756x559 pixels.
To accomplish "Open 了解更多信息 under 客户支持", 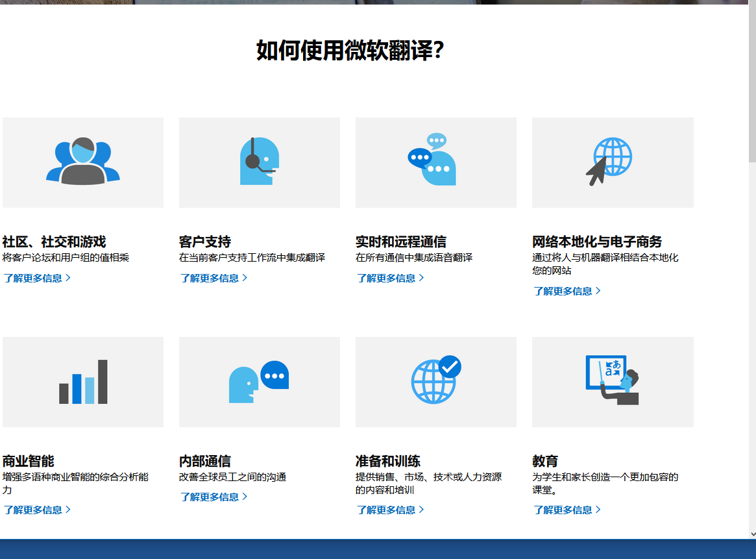I will click(x=213, y=279).
